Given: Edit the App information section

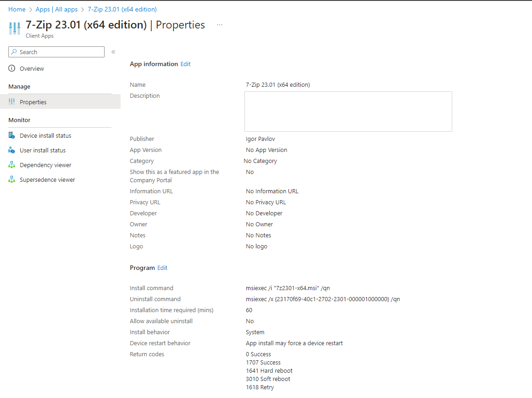Looking at the screenshot, I should [185, 64].
